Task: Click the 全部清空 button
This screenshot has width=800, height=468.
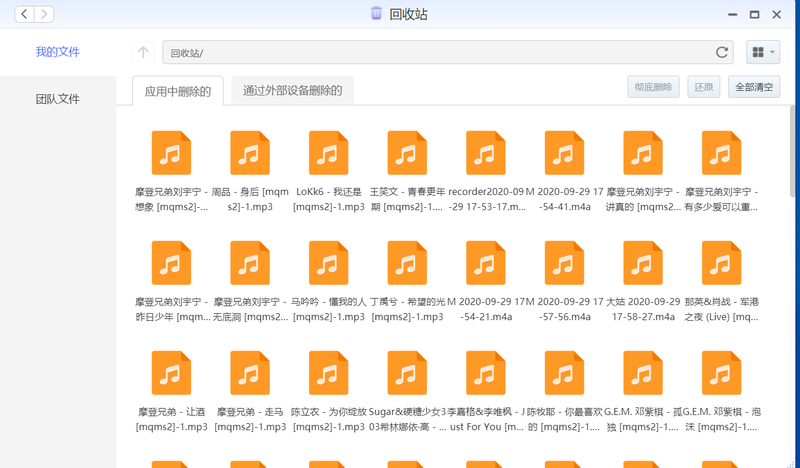Action: pos(754,87)
